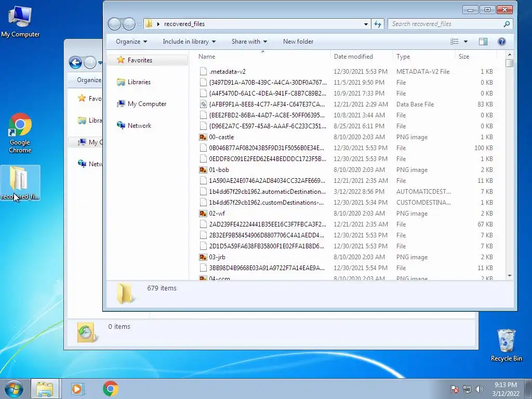The width and height of the screenshot is (532, 399).
Task: Click the Show desktop strip by the clock
Action: (528, 389)
